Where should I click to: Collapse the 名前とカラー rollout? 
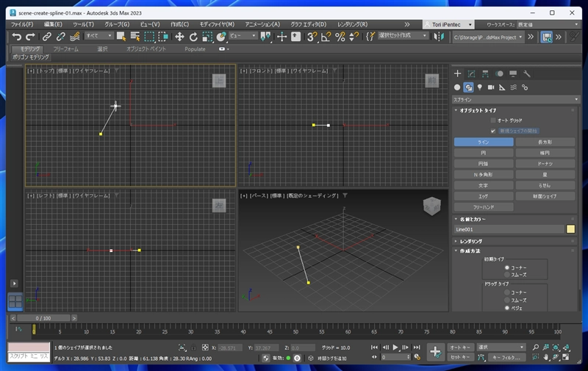coord(473,219)
